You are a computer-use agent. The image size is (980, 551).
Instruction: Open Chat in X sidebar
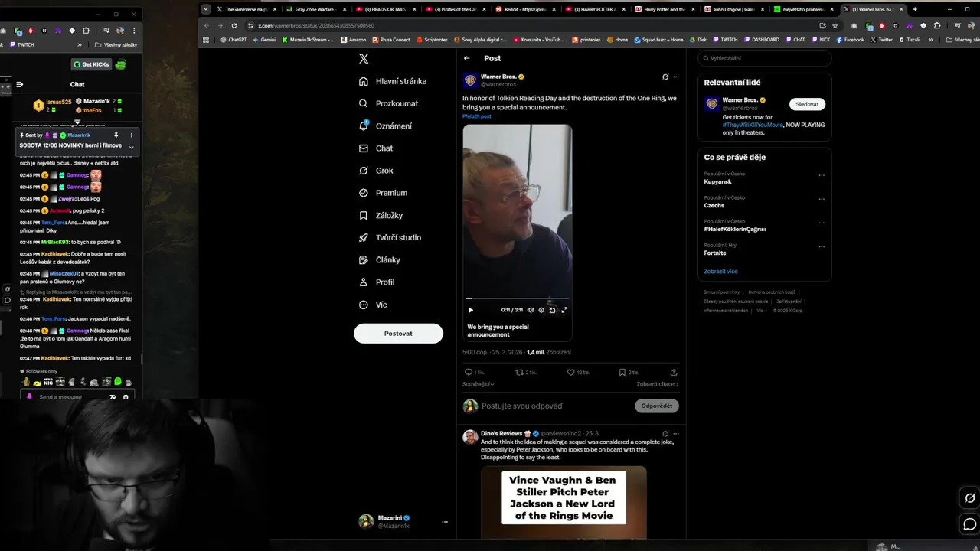[x=375, y=148]
